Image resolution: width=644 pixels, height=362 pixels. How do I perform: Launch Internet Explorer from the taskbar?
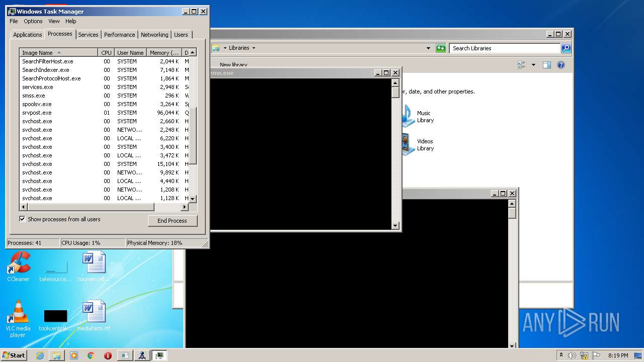coord(40,355)
